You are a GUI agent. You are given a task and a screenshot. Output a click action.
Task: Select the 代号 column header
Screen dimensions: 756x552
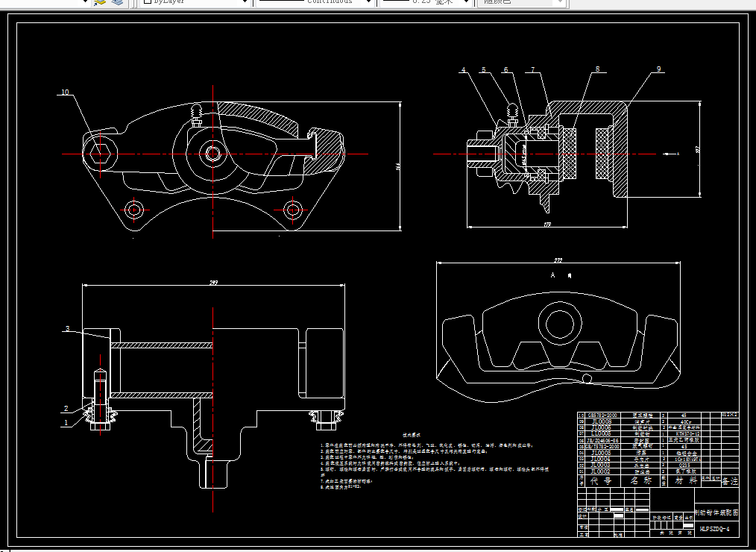point(601,481)
